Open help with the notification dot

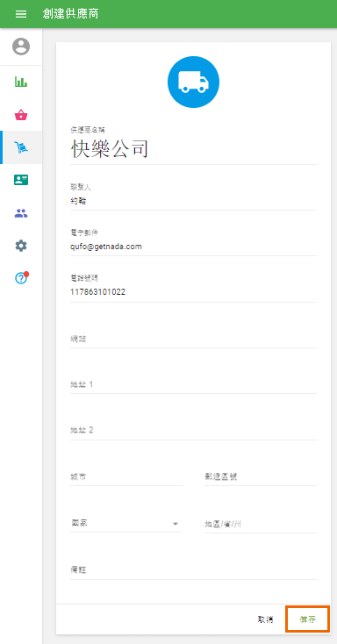point(21,278)
